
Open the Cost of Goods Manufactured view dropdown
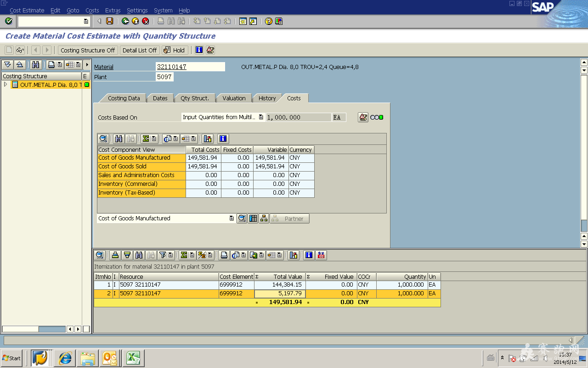232,218
